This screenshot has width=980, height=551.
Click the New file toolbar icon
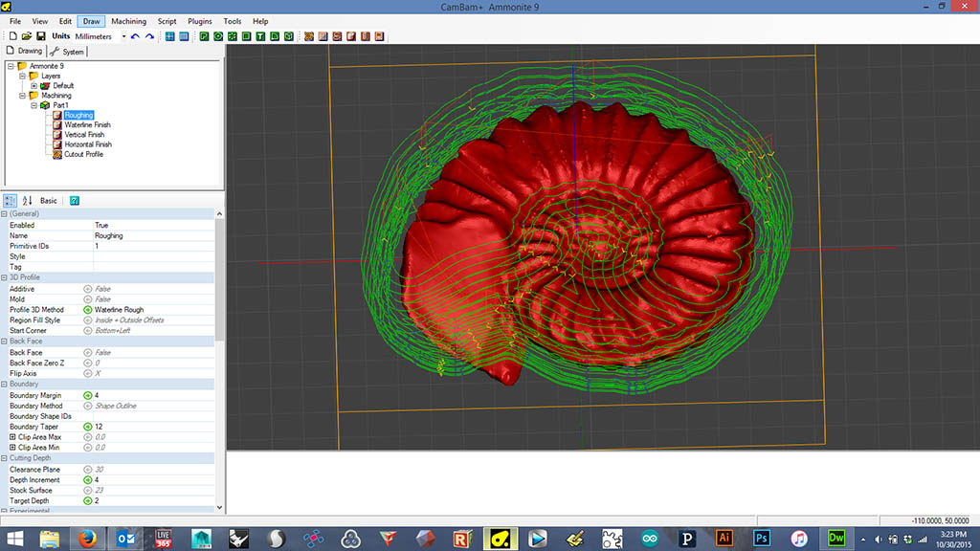pyautogui.click(x=12, y=36)
